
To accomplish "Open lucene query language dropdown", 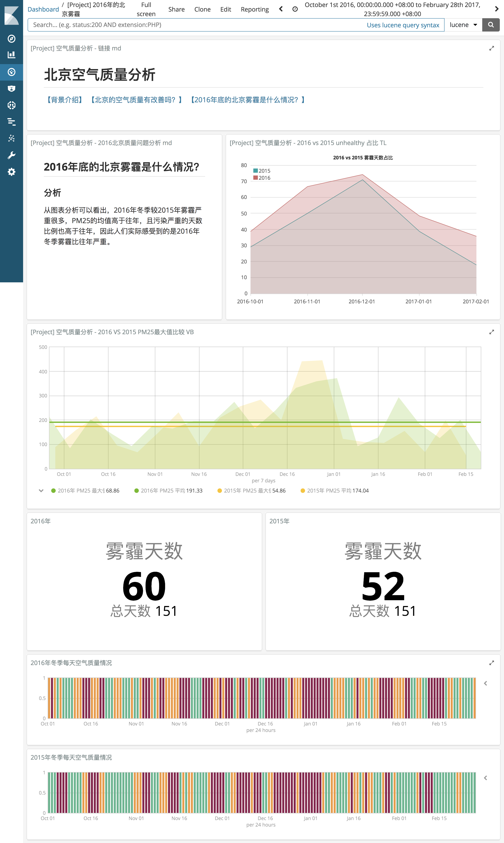I will [x=463, y=25].
